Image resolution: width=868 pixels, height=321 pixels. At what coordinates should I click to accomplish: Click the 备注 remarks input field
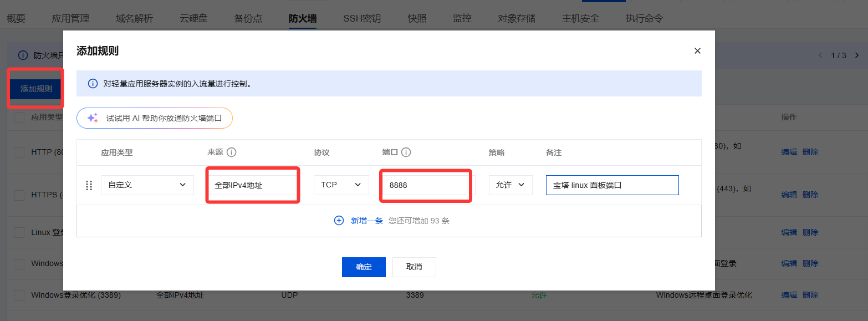[612, 185]
